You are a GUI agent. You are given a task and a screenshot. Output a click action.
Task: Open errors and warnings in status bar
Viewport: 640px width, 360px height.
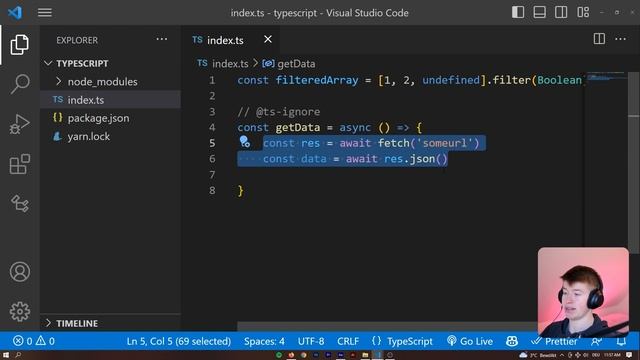coord(34,341)
